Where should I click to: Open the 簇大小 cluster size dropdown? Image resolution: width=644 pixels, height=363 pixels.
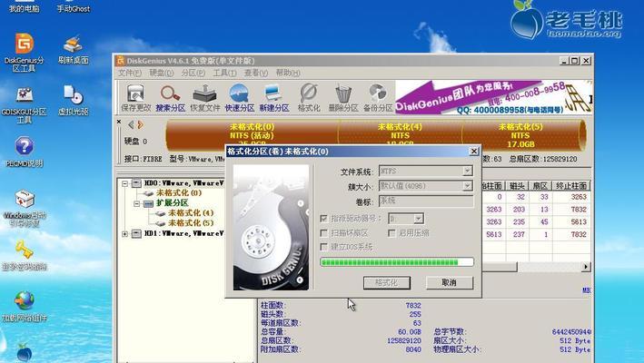[x=468, y=186]
